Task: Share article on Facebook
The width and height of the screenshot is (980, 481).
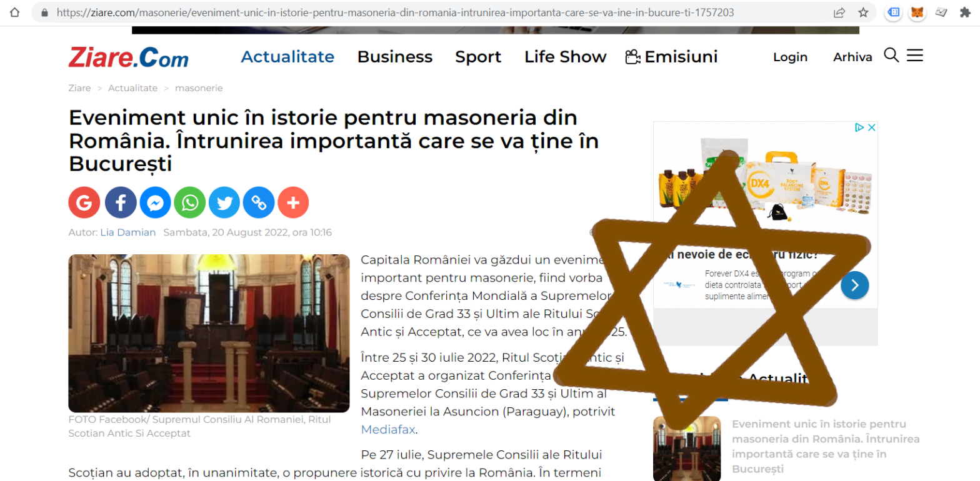Action: [121, 202]
